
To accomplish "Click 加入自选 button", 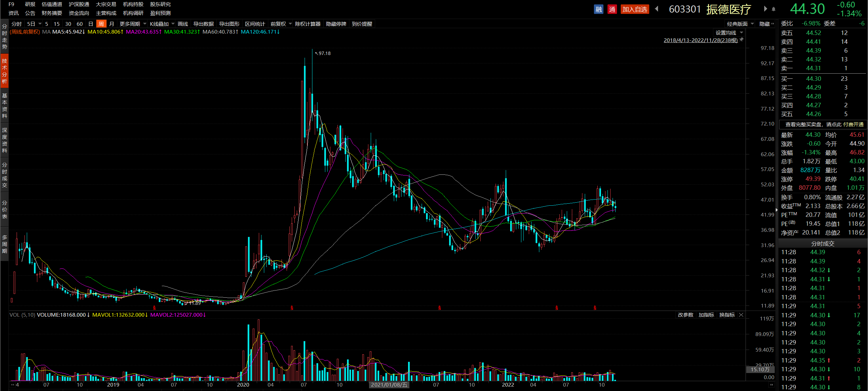I will 634,9.
